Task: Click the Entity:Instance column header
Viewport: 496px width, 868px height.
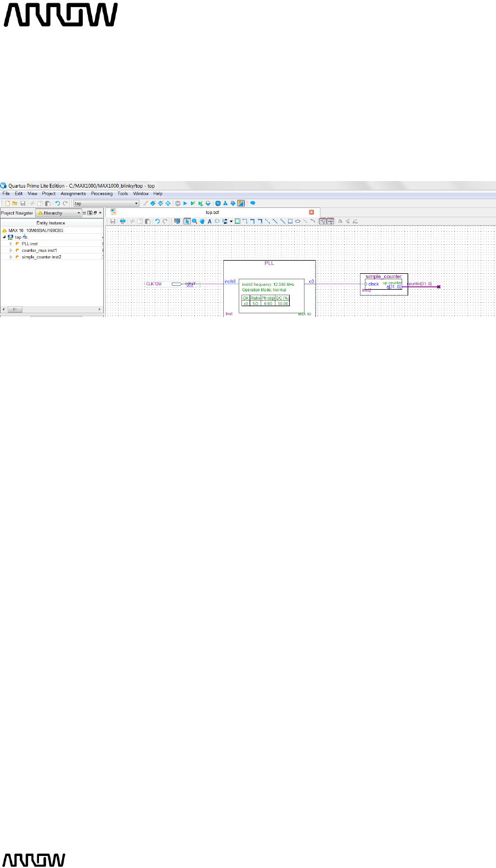Action: 51,223
